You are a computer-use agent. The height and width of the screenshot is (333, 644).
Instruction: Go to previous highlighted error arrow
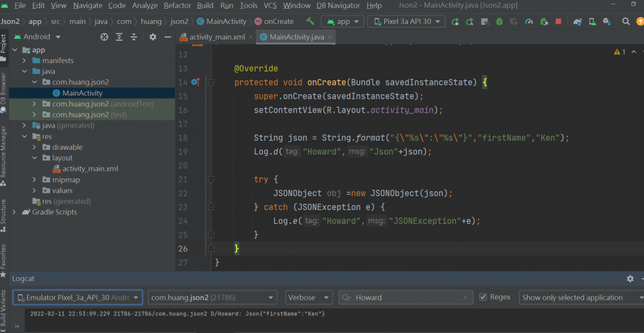[x=634, y=52]
